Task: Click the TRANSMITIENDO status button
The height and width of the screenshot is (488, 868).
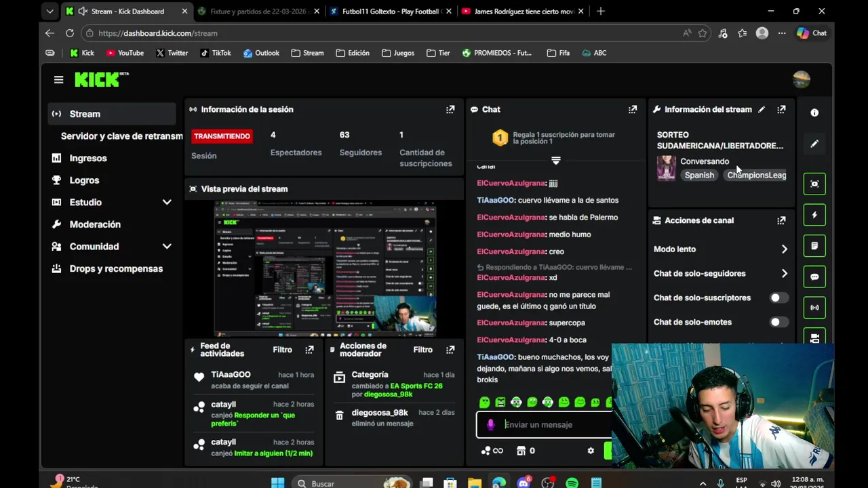Action: 222,136
